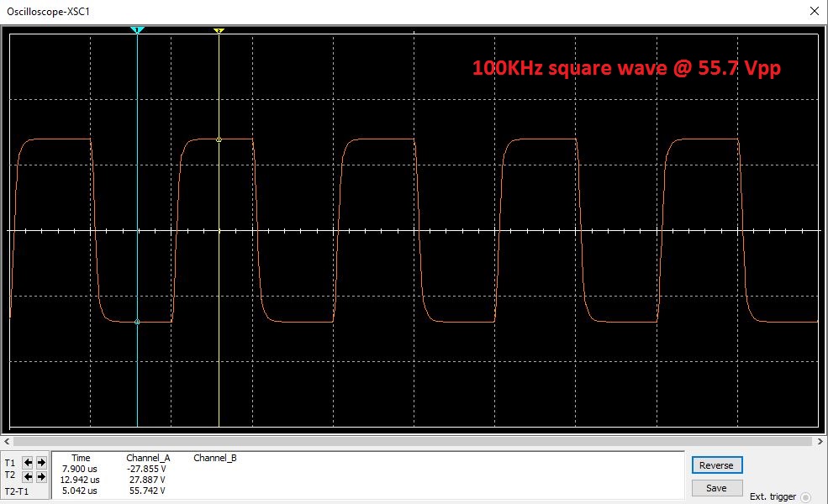Click the Reverse button
The height and width of the screenshot is (504, 828).
coord(716,465)
